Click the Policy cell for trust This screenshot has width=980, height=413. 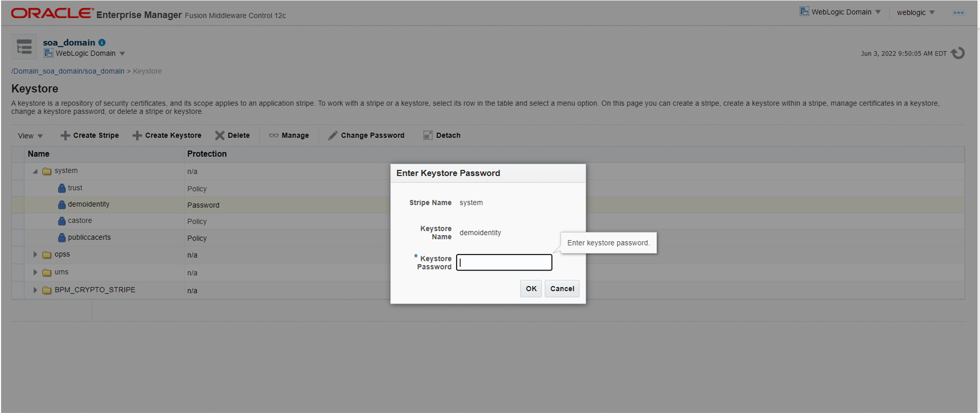(x=197, y=189)
